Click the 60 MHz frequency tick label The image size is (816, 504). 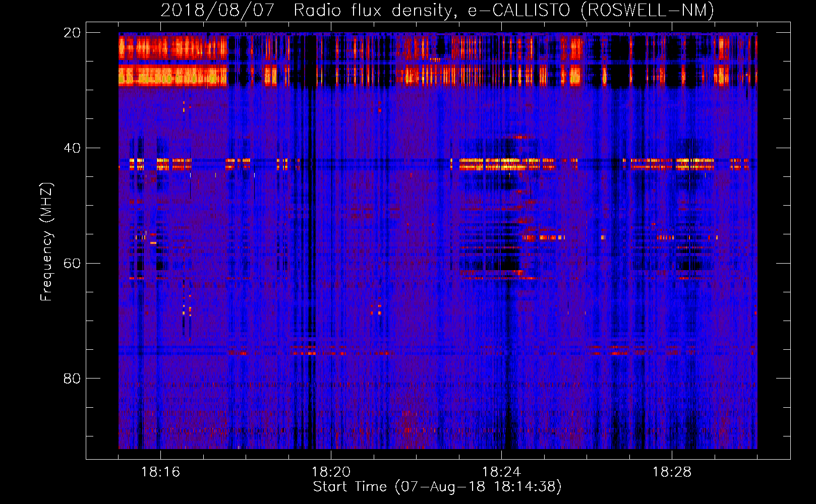tap(72, 263)
